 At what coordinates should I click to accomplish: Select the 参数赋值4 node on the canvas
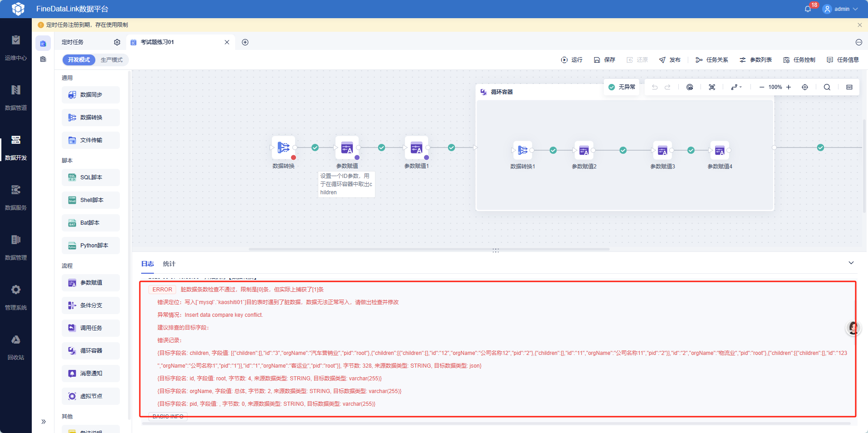(720, 150)
